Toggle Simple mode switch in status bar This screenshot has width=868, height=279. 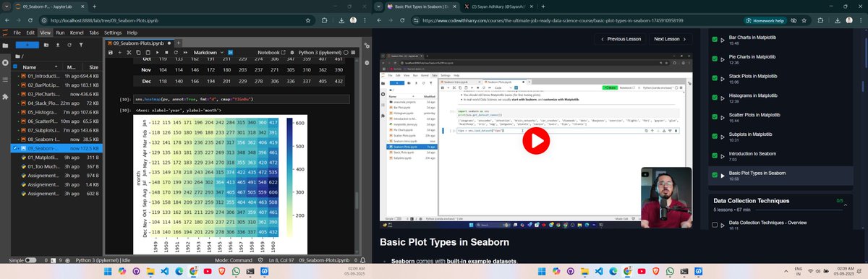31,259
